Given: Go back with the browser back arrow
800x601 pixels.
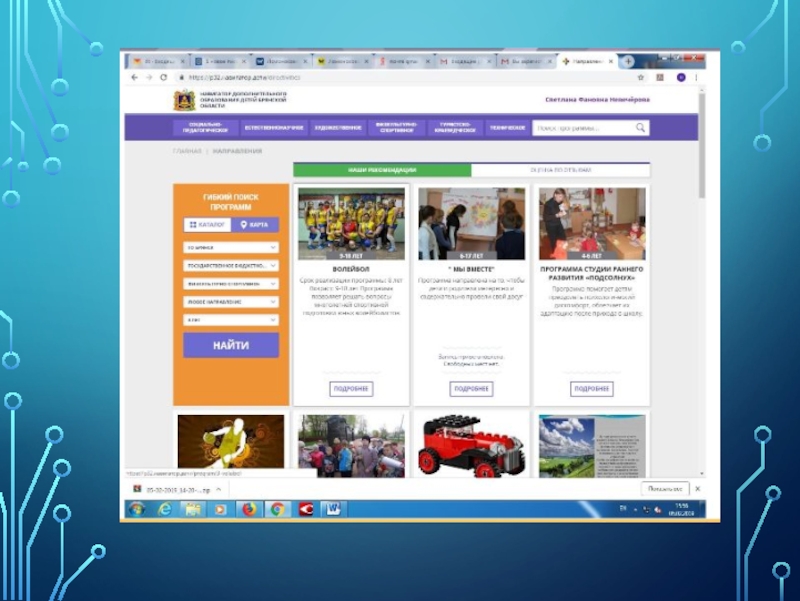Looking at the screenshot, I should pyautogui.click(x=135, y=78).
